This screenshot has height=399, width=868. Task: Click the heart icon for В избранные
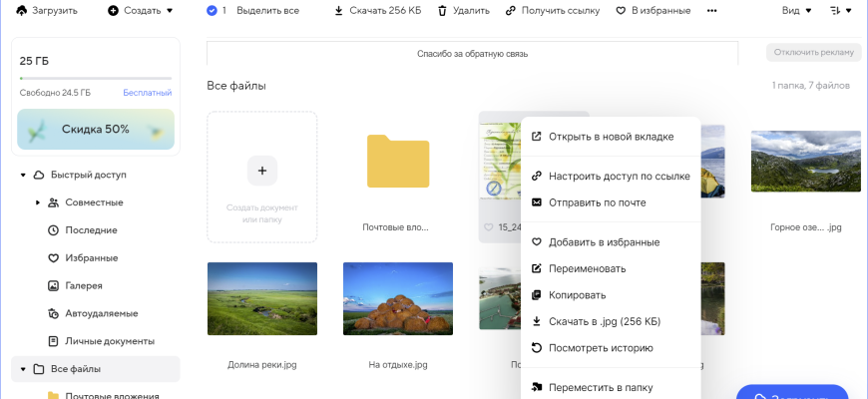pos(621,11)
